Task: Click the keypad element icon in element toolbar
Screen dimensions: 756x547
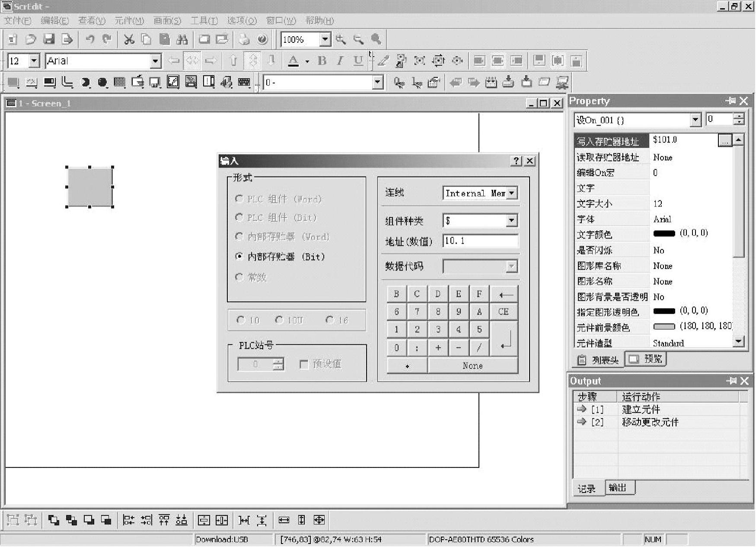Action: 244,82
